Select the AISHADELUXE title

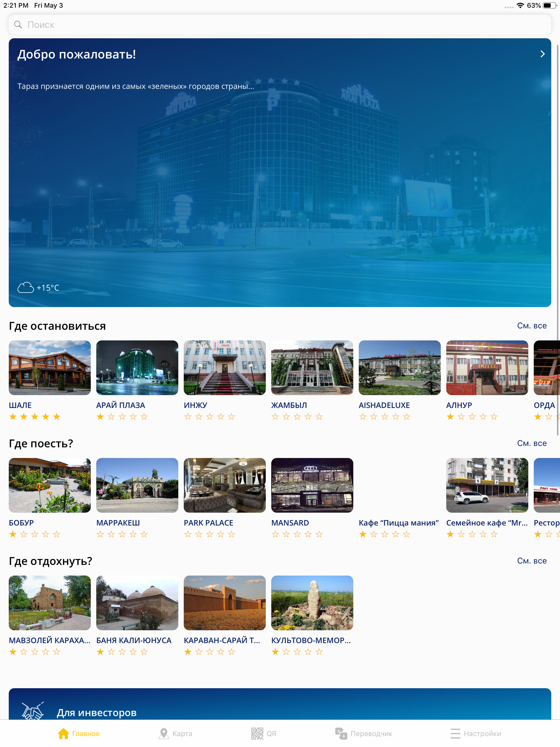tap(384, 405)
